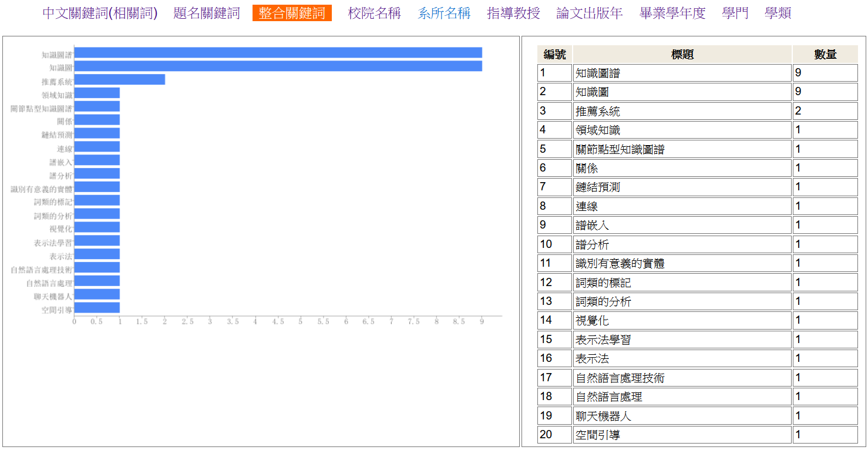Click the 識別有意義的實體 label on the chart axis
868x450 pixels.
click(42, 189)
